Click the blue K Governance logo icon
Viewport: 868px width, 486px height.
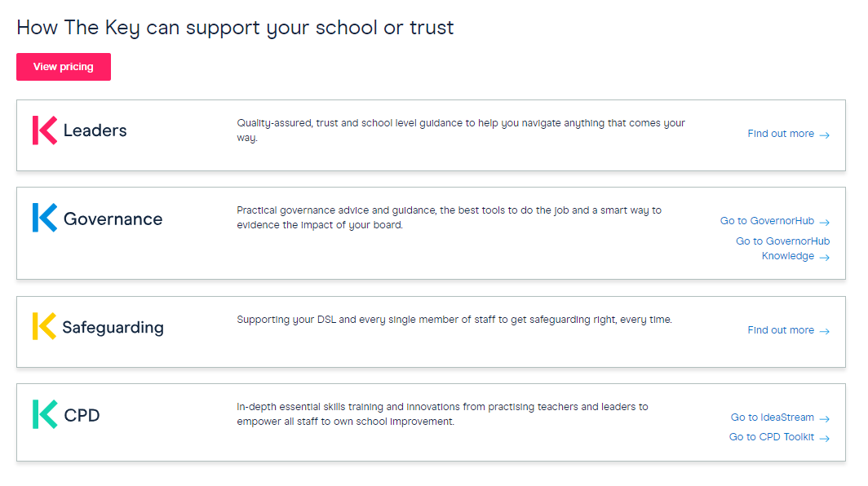point(45,218)
